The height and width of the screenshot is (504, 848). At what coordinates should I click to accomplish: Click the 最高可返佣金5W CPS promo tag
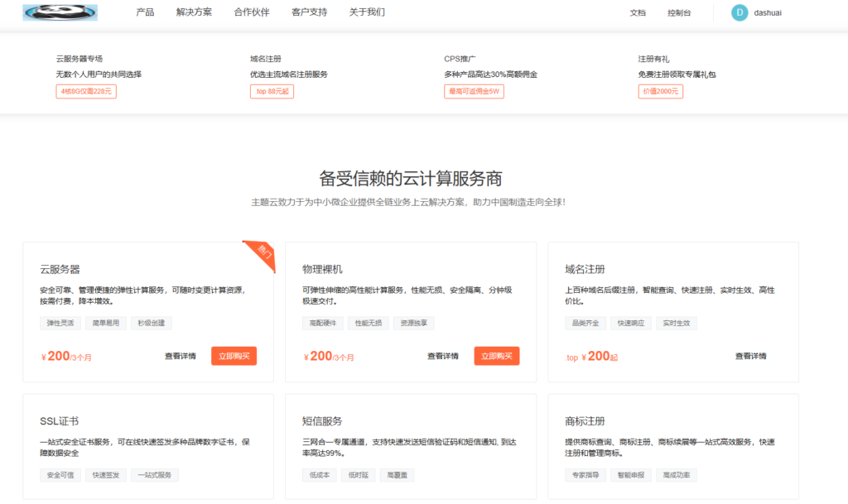coord(471,91)
